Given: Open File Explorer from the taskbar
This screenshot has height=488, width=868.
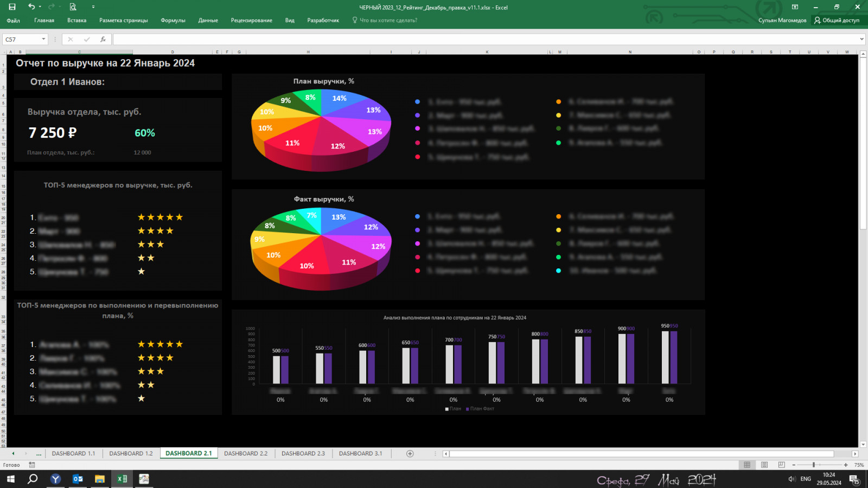Looking at the screenshot, I should [x=100, y=479].
